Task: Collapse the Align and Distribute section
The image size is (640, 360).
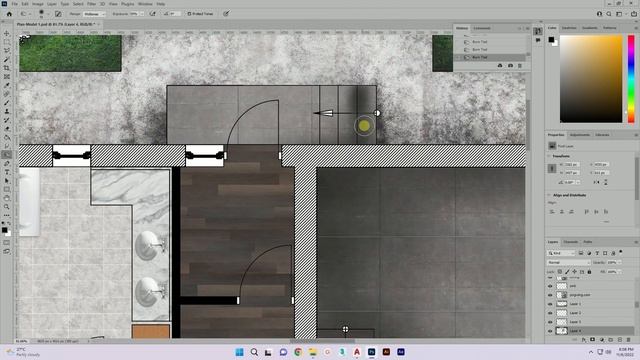Action: click(x=549, y=195)
